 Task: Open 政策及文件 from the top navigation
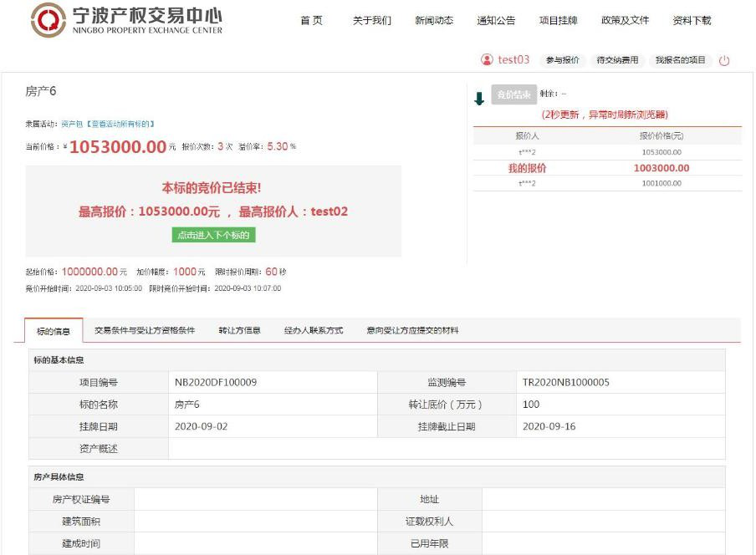(x=625, y=21)
